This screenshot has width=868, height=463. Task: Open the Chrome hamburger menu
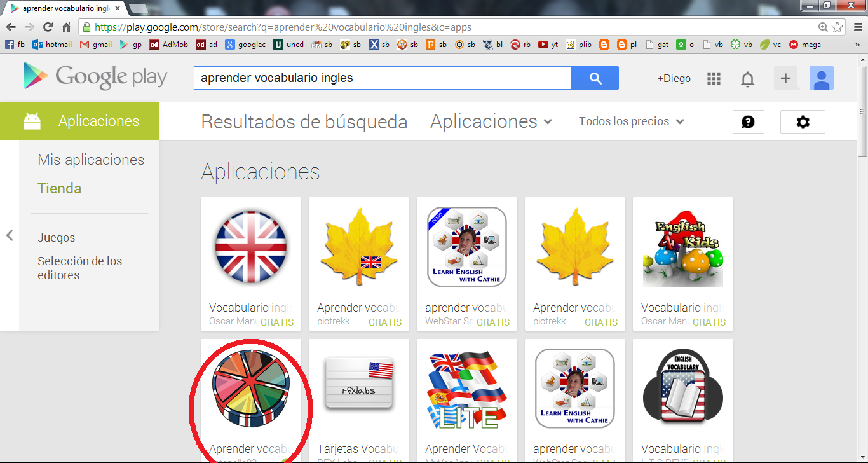click(857, 27)
